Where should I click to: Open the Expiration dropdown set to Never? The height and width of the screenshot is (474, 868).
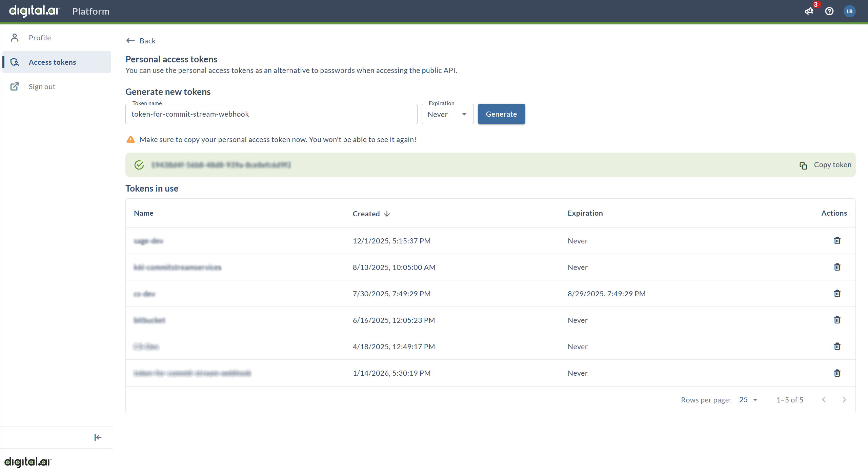tap(447, 114)
